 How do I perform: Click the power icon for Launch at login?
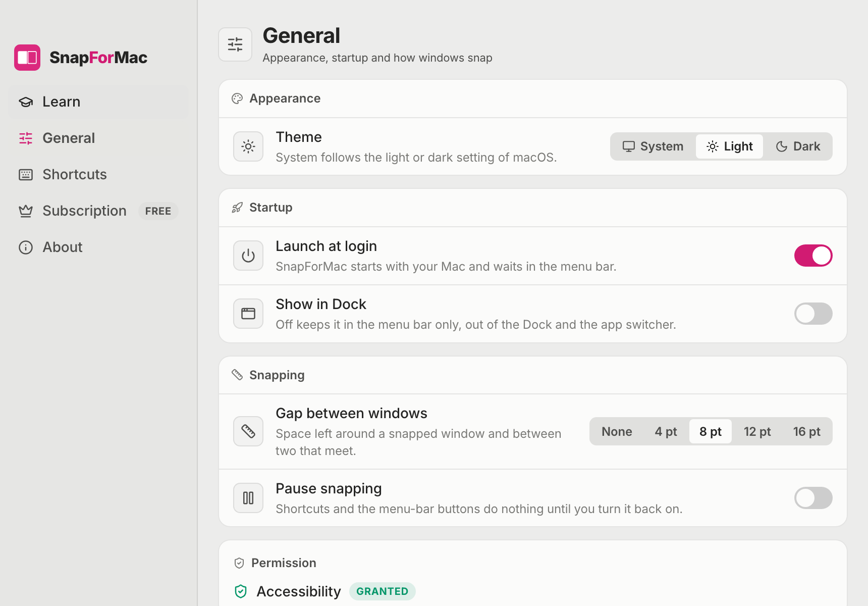tap(248, 256)
